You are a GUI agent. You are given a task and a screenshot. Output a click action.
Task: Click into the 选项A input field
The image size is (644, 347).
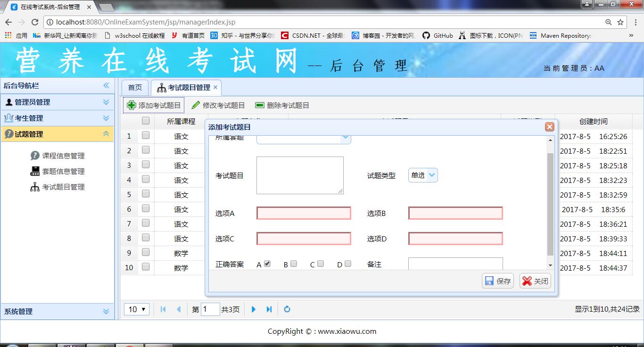(x=304, y=214)
